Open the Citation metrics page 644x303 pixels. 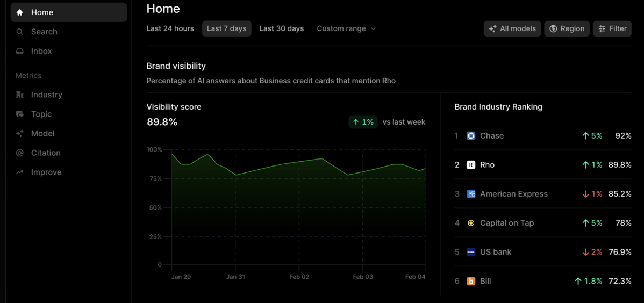pos(46,153)
